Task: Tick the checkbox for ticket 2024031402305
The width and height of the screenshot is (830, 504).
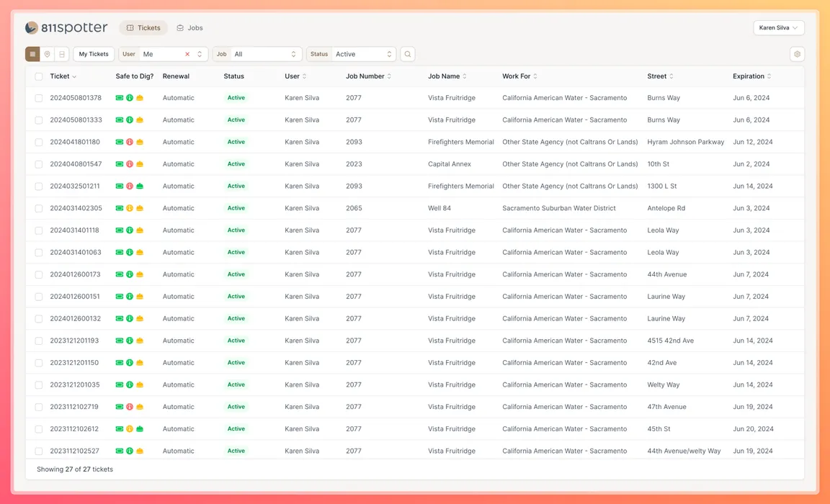Action: [39, 208]
